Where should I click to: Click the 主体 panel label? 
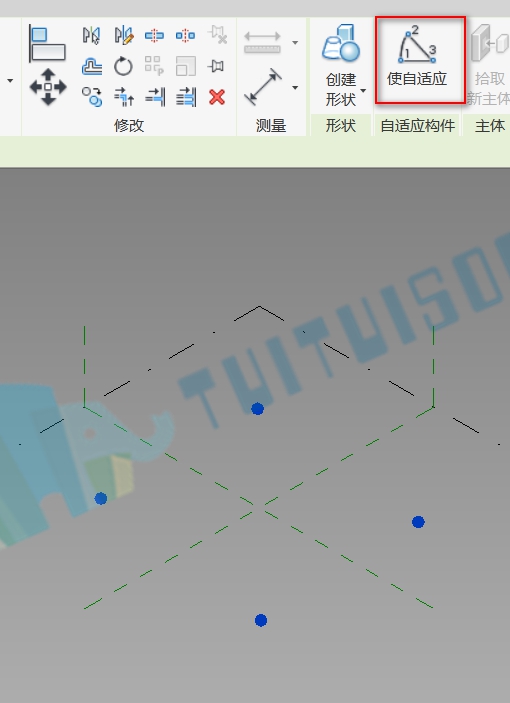coord(490,126)
